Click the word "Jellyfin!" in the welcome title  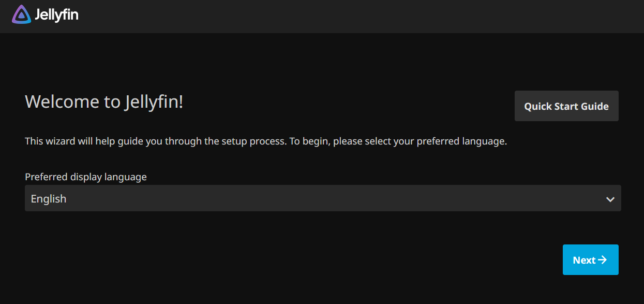[x=154, y=102]
